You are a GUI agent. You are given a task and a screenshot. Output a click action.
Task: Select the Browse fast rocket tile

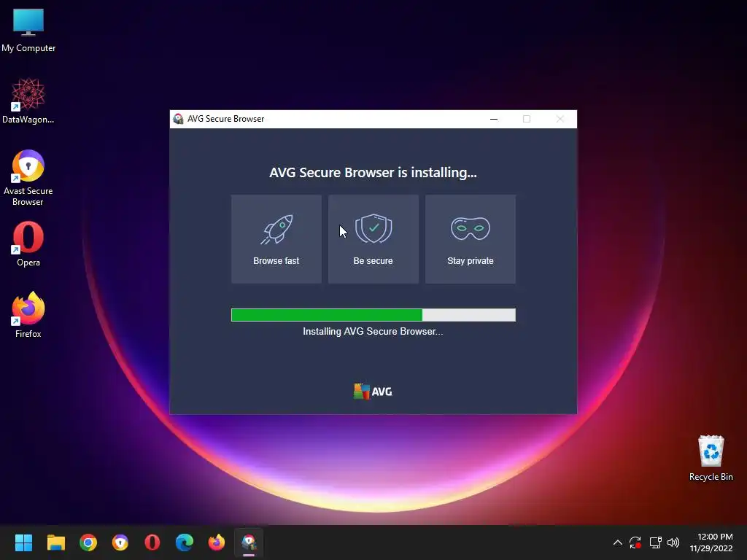pos(276,239)
